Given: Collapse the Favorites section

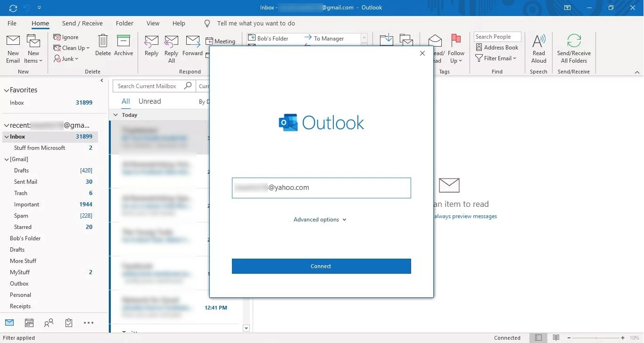Looking at the screenshot, I should (x=6, y=90).
